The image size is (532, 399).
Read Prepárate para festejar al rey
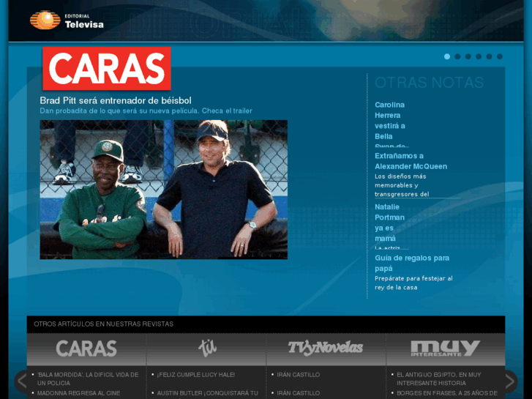413,283
